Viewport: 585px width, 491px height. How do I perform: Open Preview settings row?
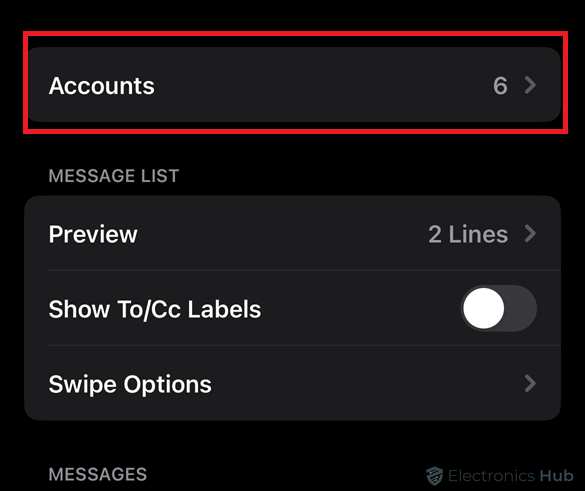click(292, 233)
